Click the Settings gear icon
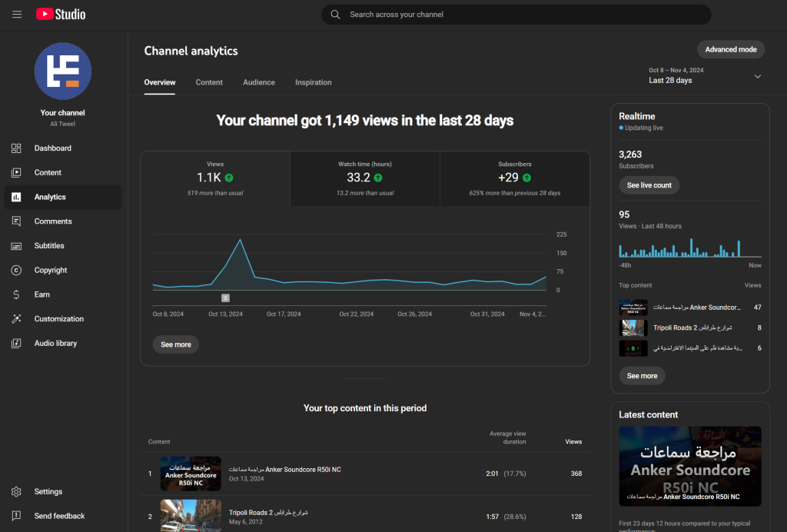The height and width of the screenshot is (532, 787). 16,491
